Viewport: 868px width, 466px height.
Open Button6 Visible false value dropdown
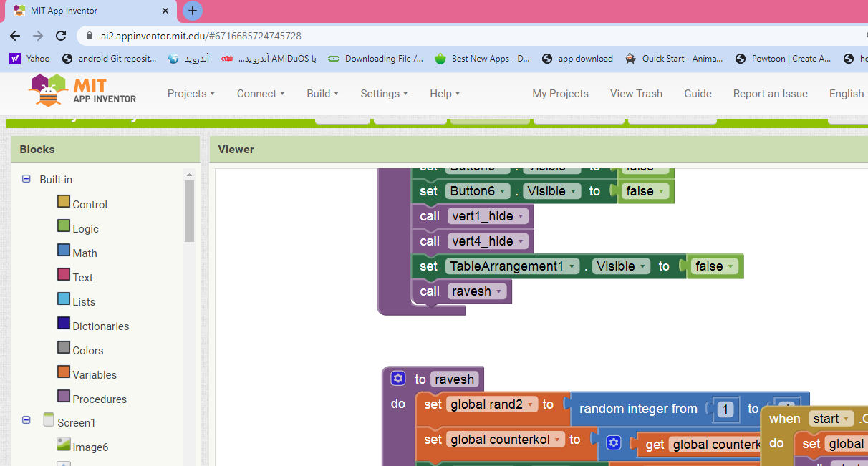pyautogui.click(x=662, y=192)
